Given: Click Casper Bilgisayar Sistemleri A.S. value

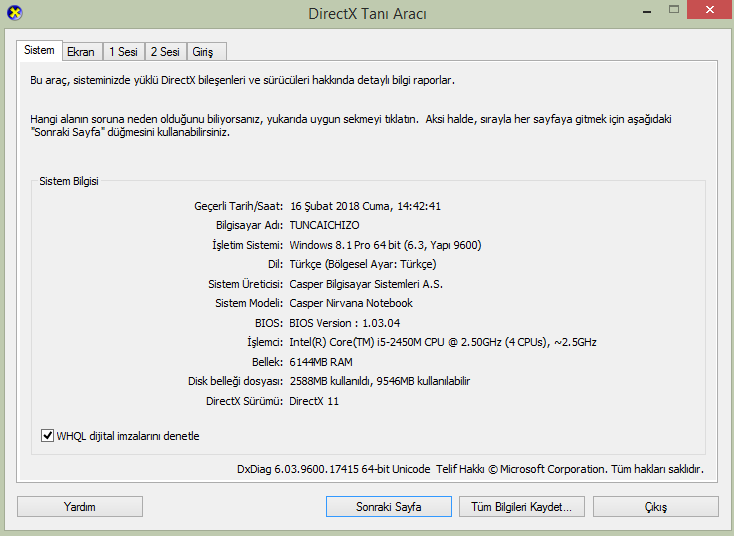Looking at the screenshot, I should pos(366,284).
